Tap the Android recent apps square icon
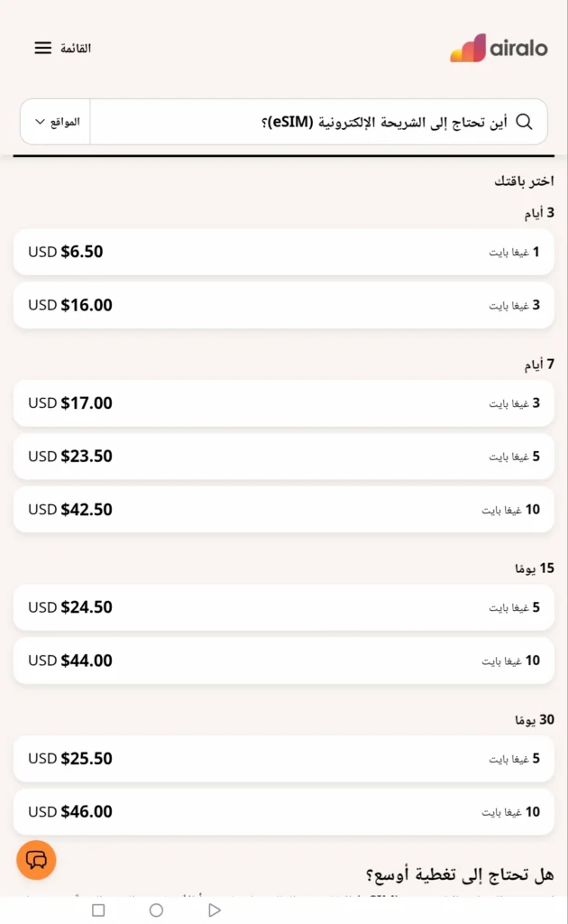This screenshot has width=568, height=924. (x=98, y=910)
